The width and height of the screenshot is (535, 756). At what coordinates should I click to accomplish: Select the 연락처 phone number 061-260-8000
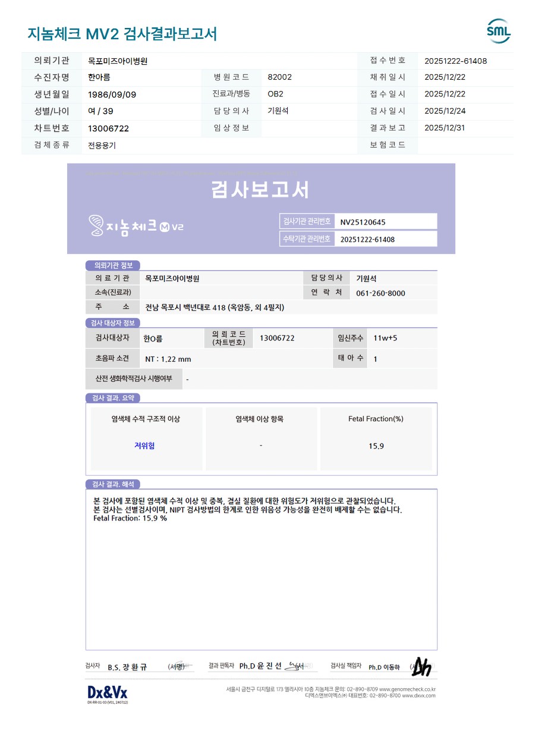click(380, 294)
